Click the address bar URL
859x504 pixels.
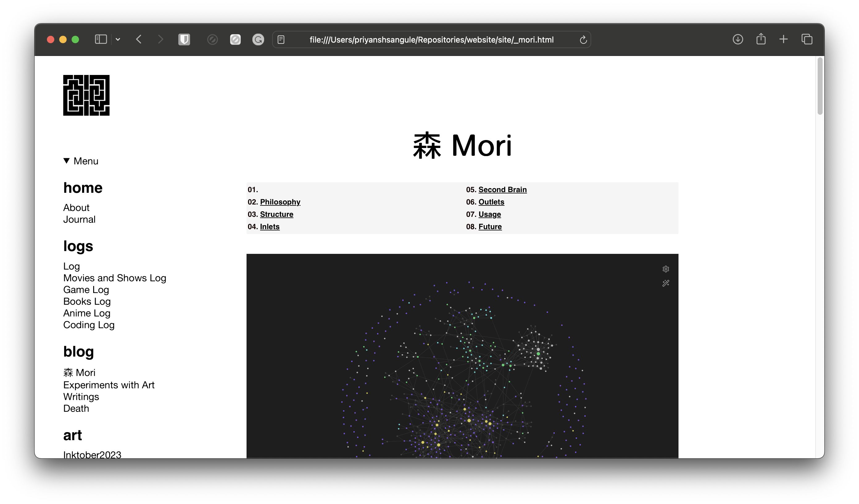pyautogui.click(x=431, y=40)
